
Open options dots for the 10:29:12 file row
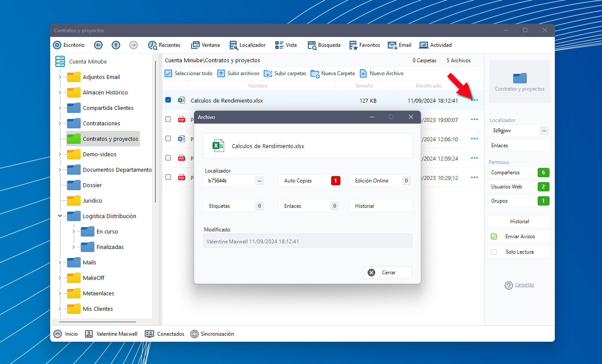[x=474, y=177]
